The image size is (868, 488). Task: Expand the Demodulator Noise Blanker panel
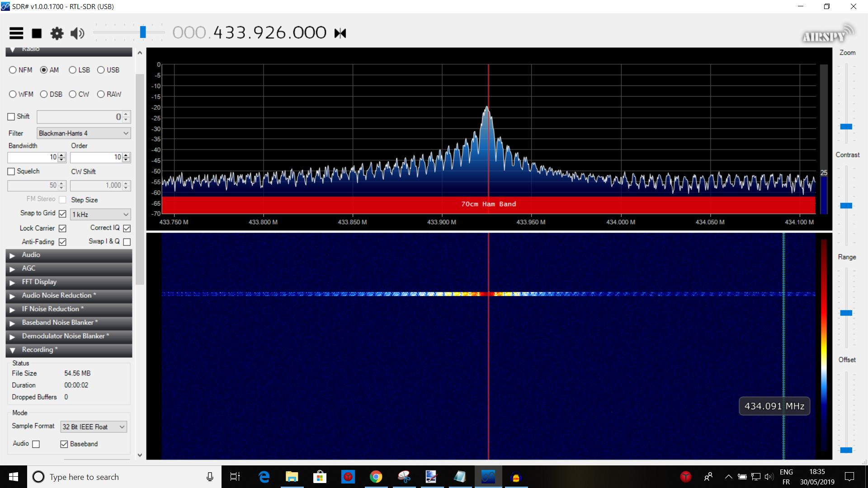tap(69, 337)
